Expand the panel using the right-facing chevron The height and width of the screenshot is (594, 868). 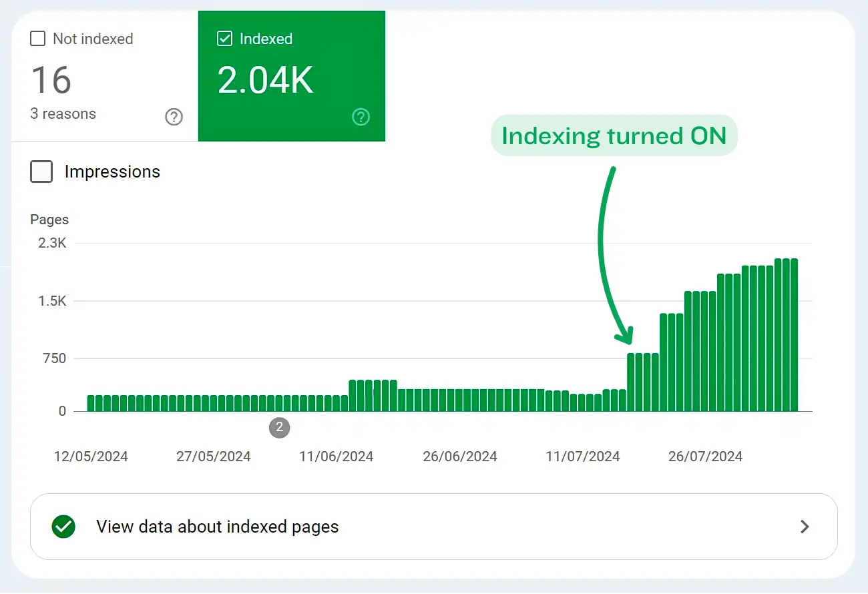[804, 527]
